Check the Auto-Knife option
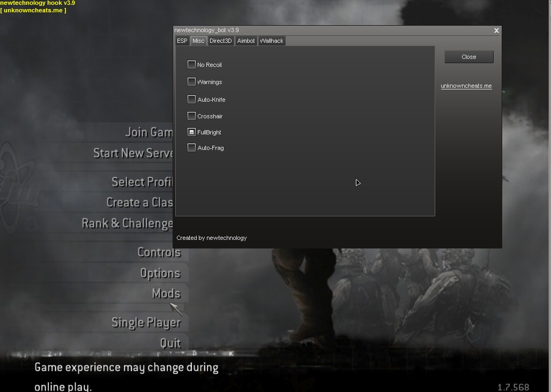The width and height of the screenshot is (551, 392). click(x=191, y=99)
